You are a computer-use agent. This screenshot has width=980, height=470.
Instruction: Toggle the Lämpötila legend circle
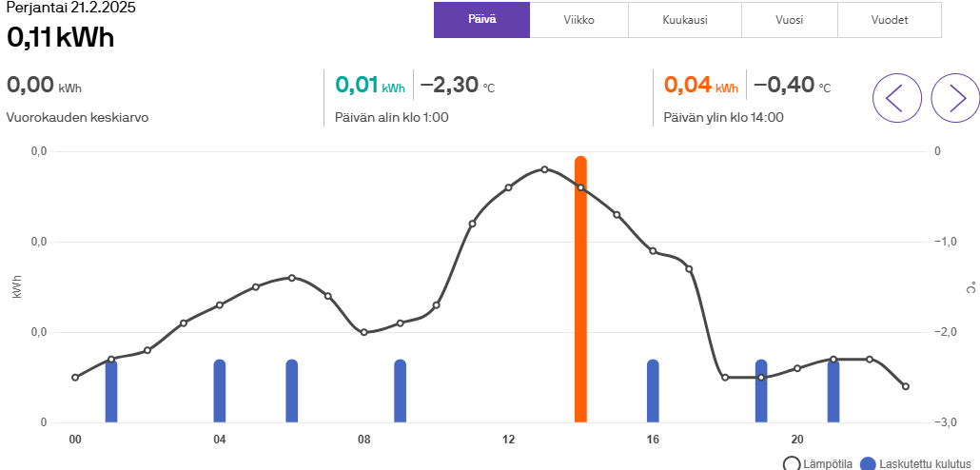(x=792, y=464)
